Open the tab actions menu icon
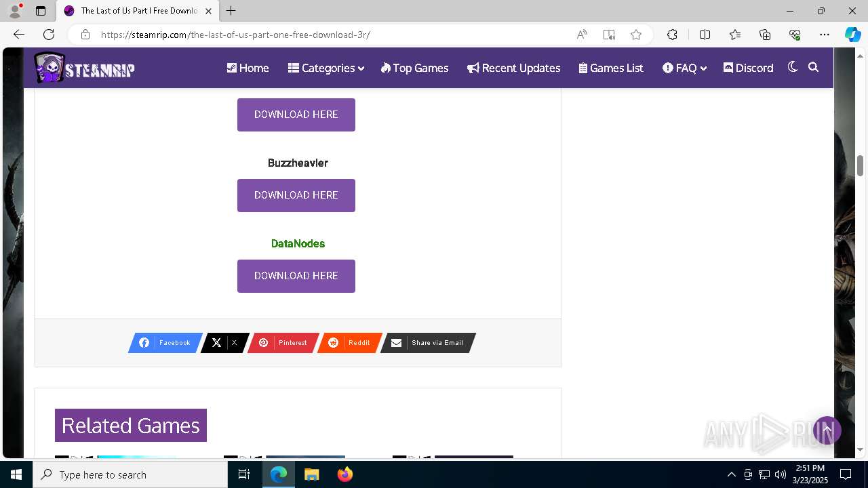This screenshot has width=868, height=488. pos(41,11)
